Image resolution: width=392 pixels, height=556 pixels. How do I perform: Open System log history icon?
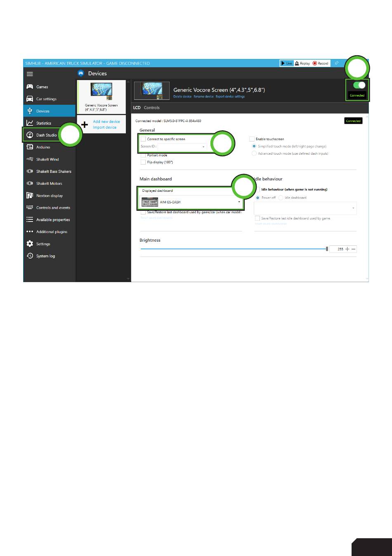(x=30, y=256)
